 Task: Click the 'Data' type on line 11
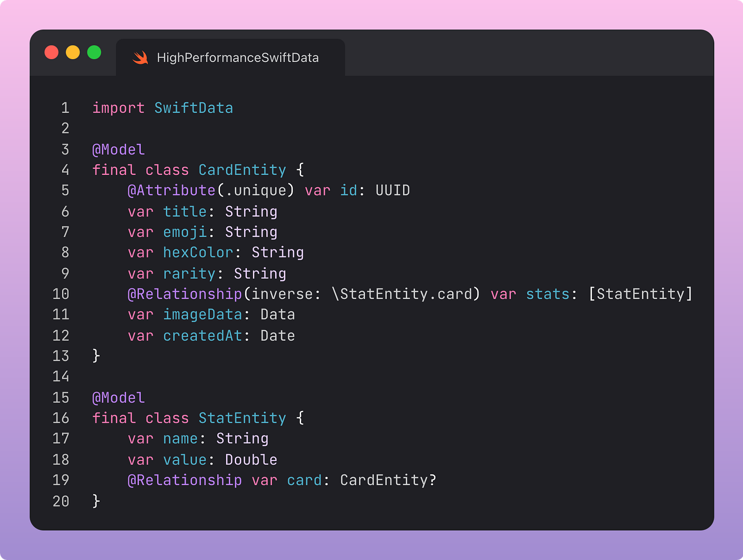pos(278,315)
